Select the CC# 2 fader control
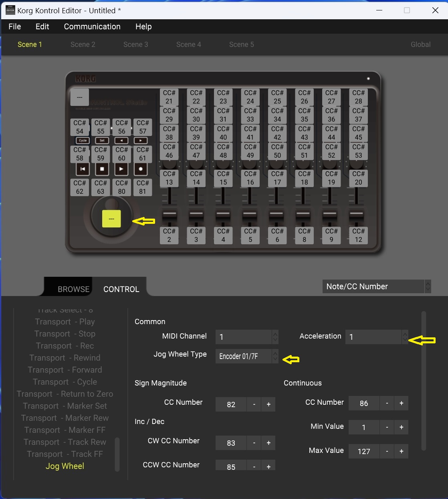 pyautogui.click(x=169, y=235)
